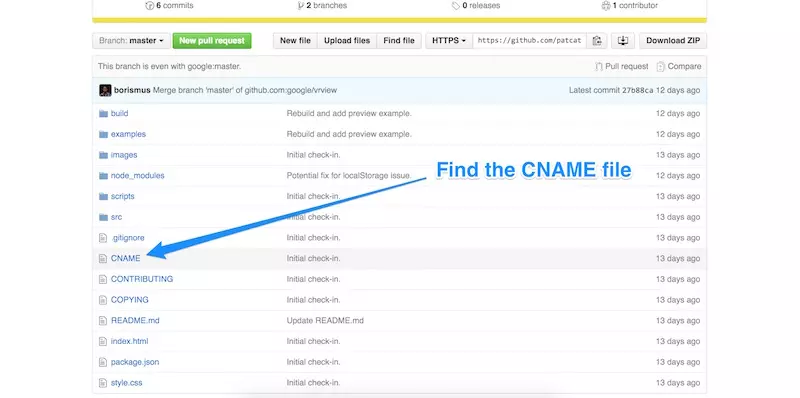Click the COPYING file icon

tap(103, 300)
